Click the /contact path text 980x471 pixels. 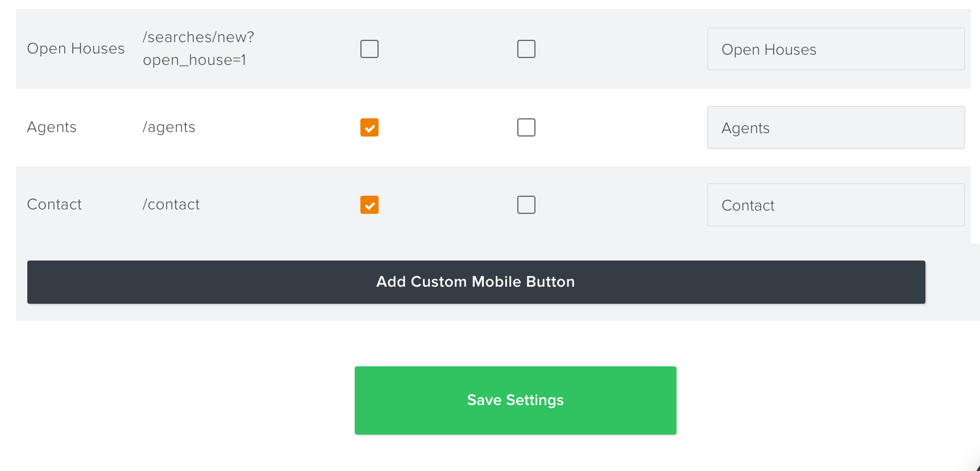[171, 205]
